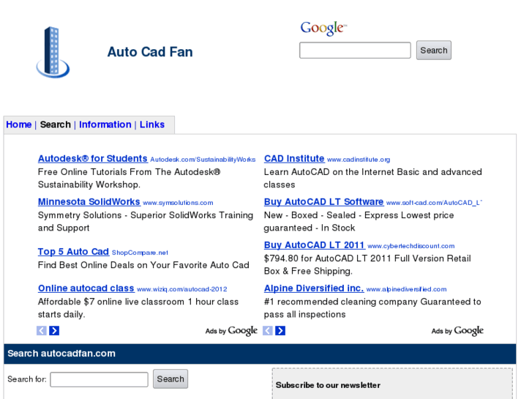Click the Auto Cad Fan site title
Image resolution: width=532 pixels, height=399 pixels.
tap(150, 52)
